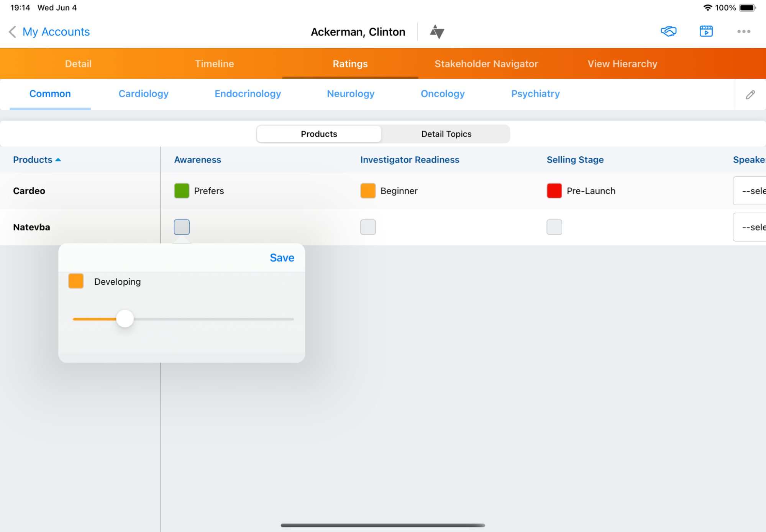
Task: Click the orange Beginner rating swatch
Action: click(x=367, y=191)
